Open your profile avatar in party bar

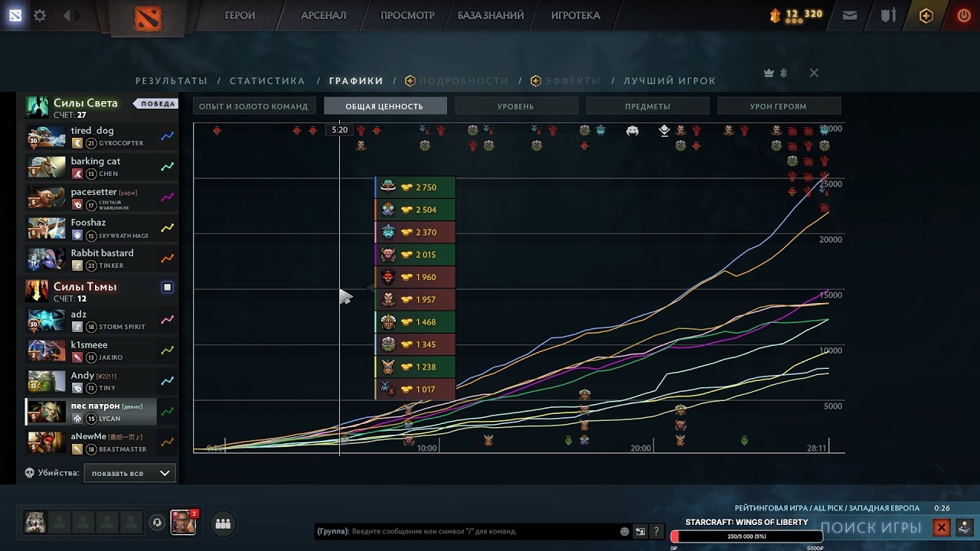[34, 523]
